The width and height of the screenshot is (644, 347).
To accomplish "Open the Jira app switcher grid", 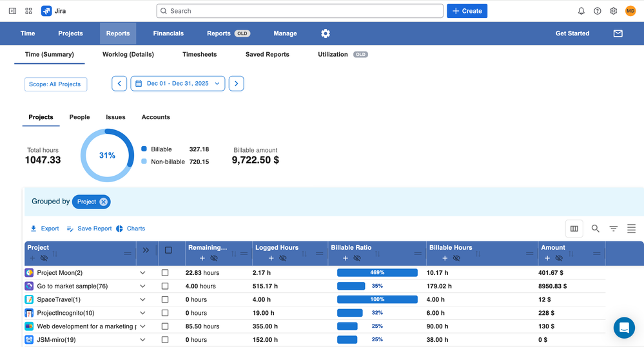I will pos(29,11).
